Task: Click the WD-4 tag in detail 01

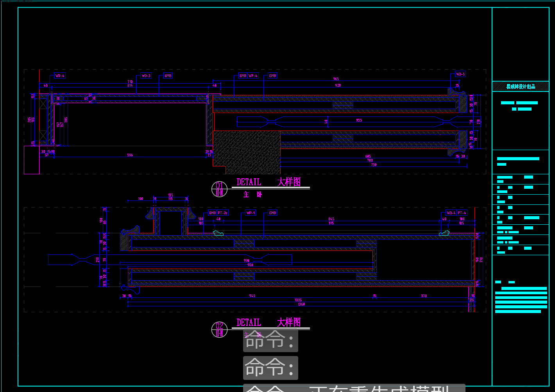Action: (60, 76)
